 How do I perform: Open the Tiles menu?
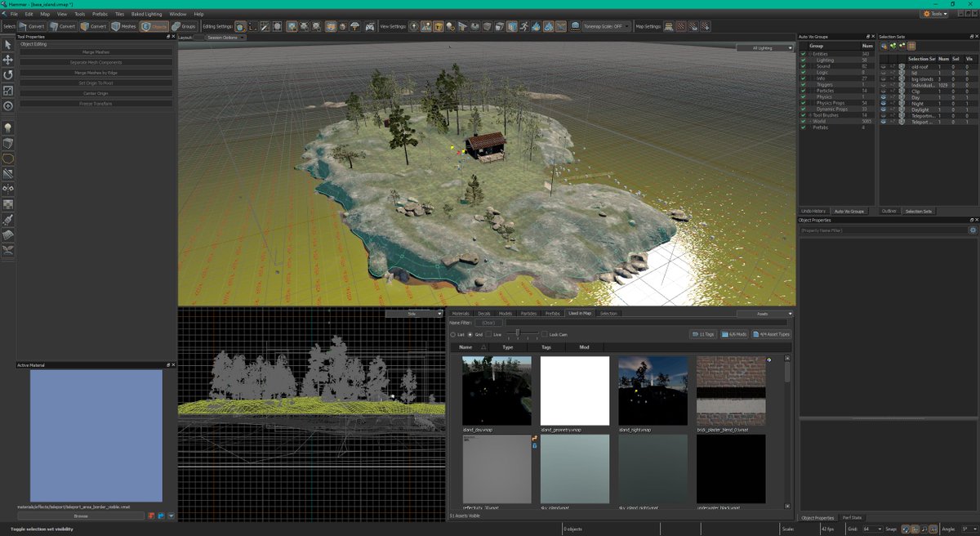tap(120, 14)
